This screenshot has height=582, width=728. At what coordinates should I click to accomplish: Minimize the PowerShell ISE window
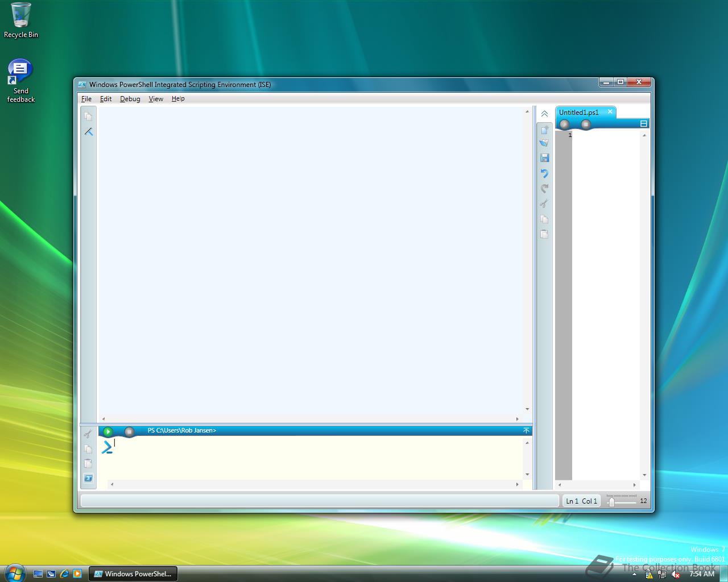(x=606, y=82)
